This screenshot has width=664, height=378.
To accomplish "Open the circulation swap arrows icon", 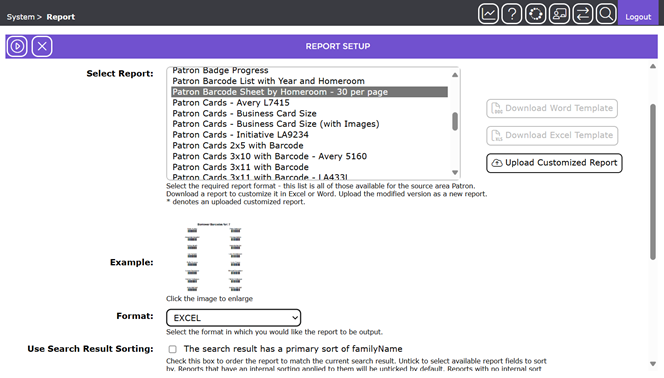I will [583, 14].
